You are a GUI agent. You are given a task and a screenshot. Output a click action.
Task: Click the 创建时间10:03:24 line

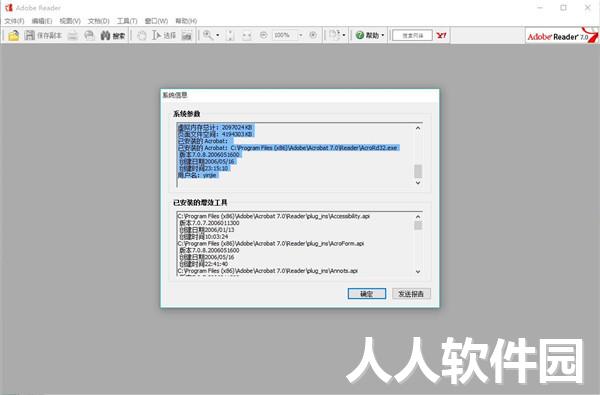(x=204, y=237)
